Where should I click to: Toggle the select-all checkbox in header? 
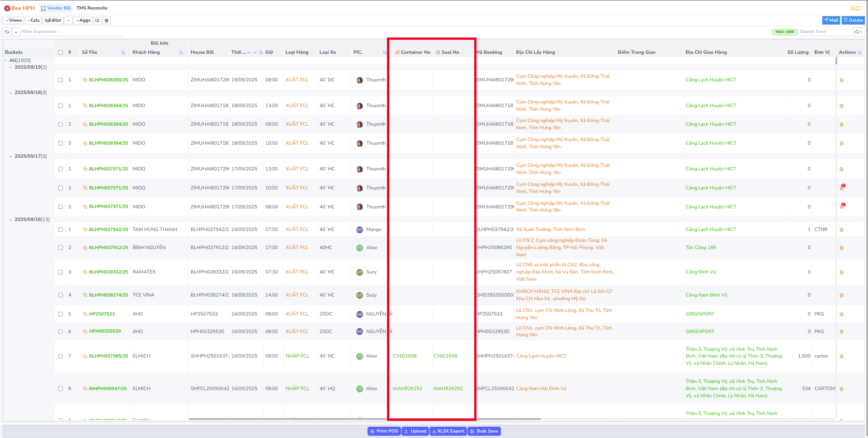click(61, 52)
